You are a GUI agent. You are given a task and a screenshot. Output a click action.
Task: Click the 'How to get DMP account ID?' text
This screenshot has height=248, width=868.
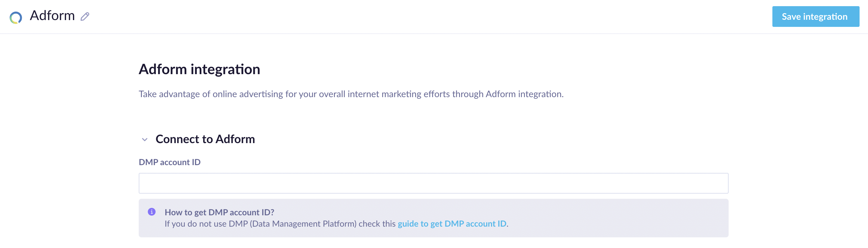[x=219, y=212]
